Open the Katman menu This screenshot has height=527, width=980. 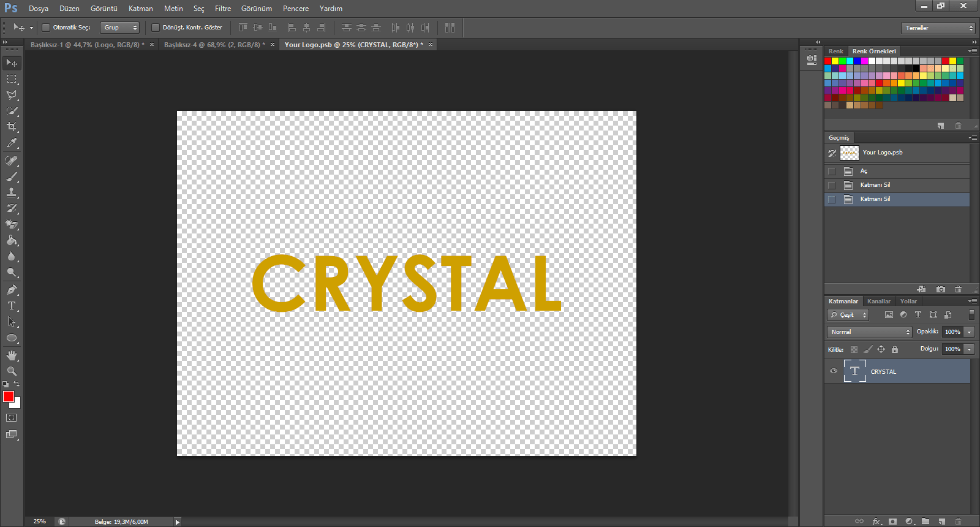coord(141,9)
